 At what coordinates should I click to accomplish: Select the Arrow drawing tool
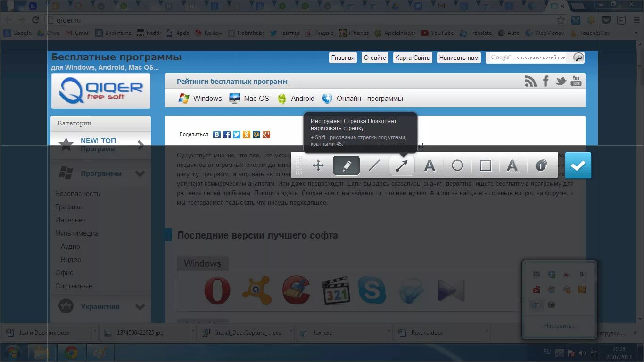(x=402, y=165)
